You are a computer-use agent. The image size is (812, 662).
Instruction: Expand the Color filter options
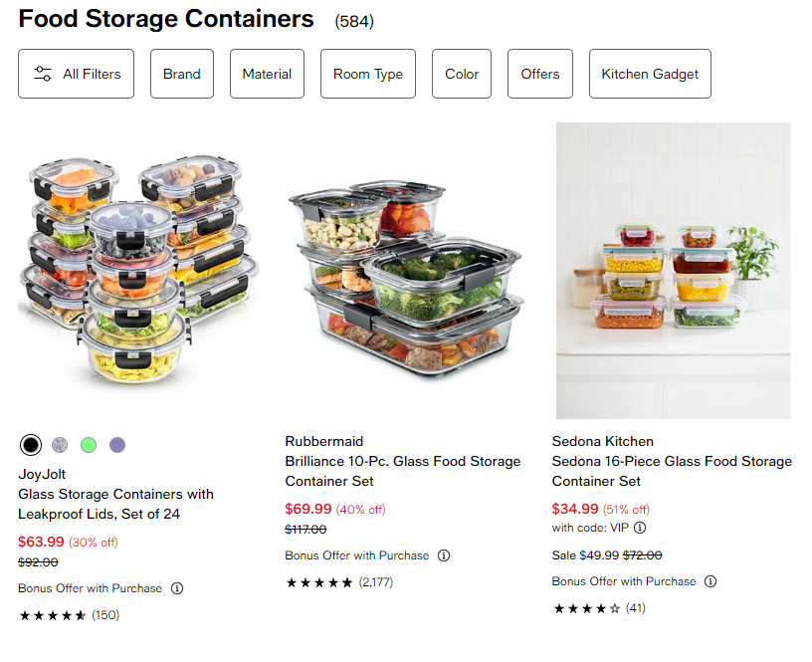pos(462,74)
